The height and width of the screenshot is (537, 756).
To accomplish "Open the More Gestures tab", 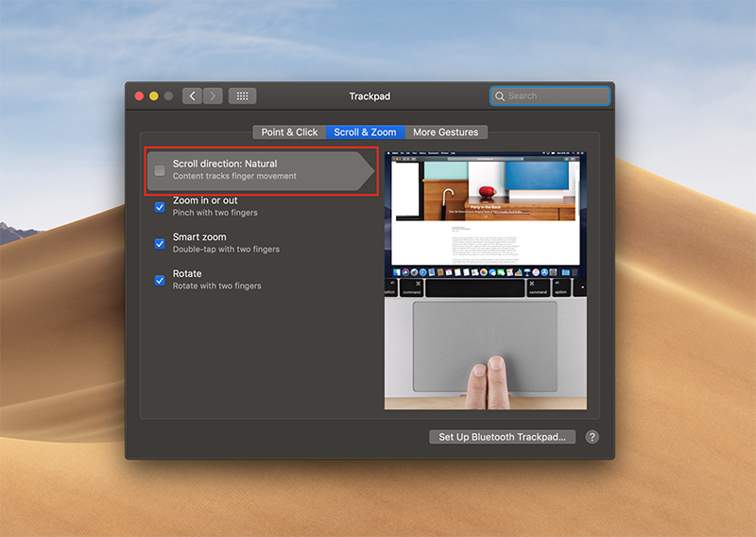I will 446,132.
